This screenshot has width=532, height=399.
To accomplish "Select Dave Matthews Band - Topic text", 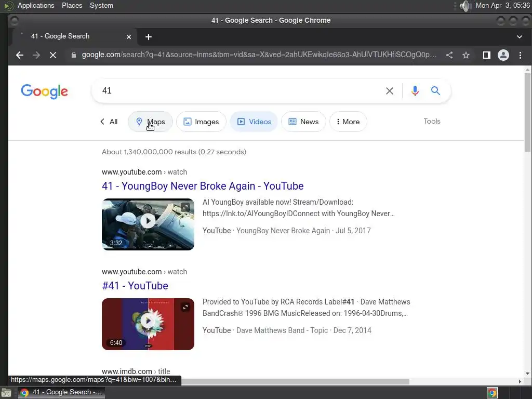I will 282,330.
